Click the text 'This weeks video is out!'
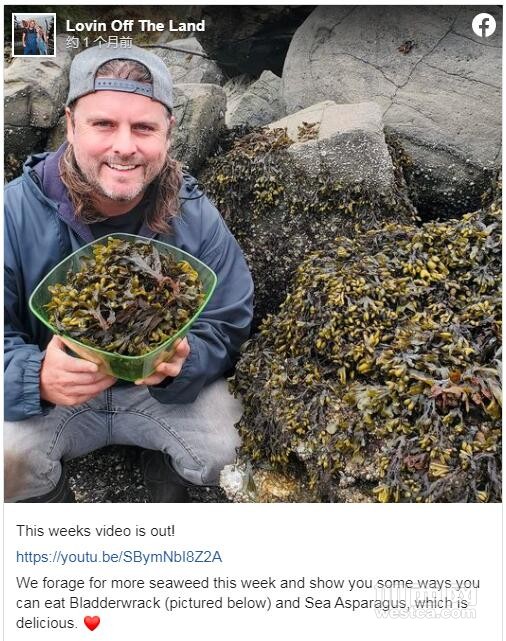 coord(96,531)
